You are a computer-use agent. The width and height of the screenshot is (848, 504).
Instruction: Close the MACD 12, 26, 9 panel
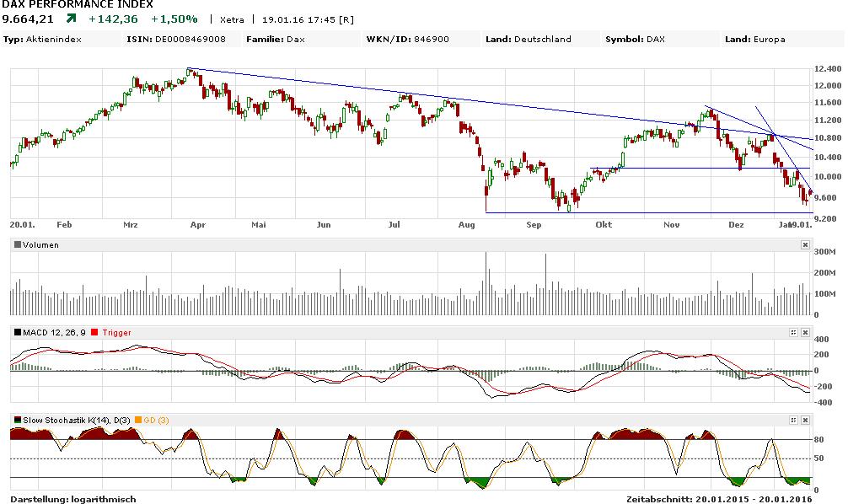tap(805, 333)
